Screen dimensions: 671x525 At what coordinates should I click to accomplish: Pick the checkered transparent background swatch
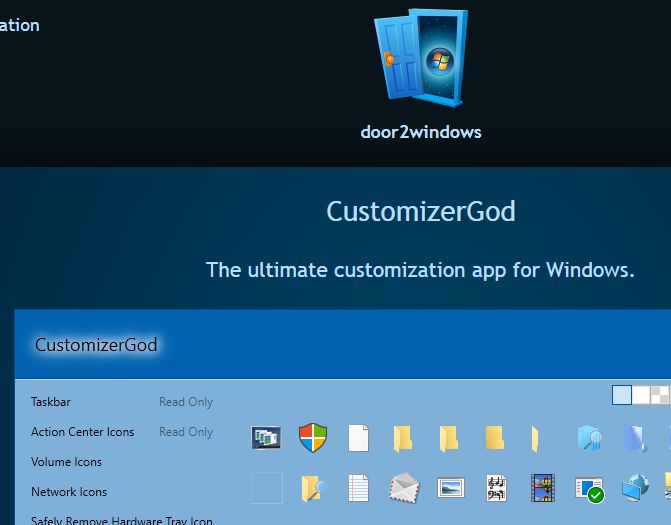click(x=660, y=395)
